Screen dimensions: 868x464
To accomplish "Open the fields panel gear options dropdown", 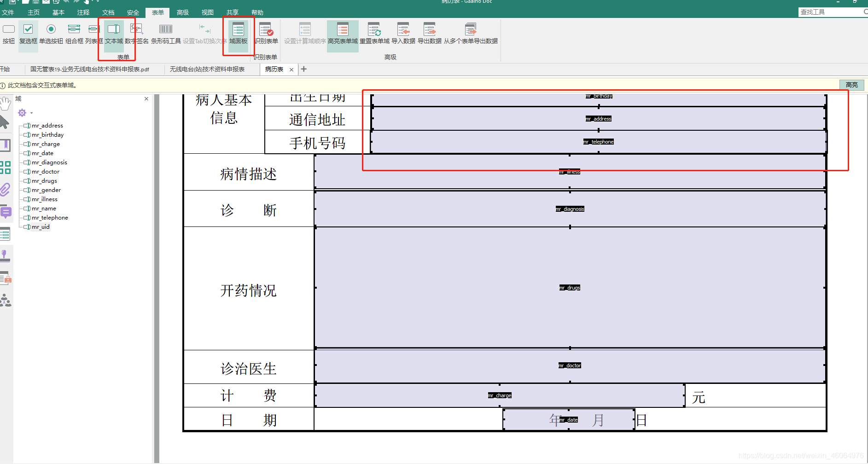I will coord(25,113).
